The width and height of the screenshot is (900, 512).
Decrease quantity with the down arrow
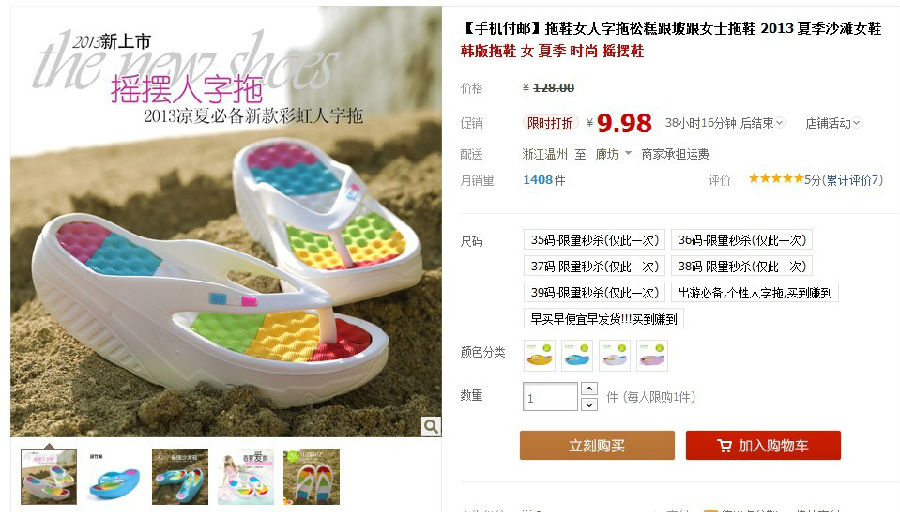[589, 405]
